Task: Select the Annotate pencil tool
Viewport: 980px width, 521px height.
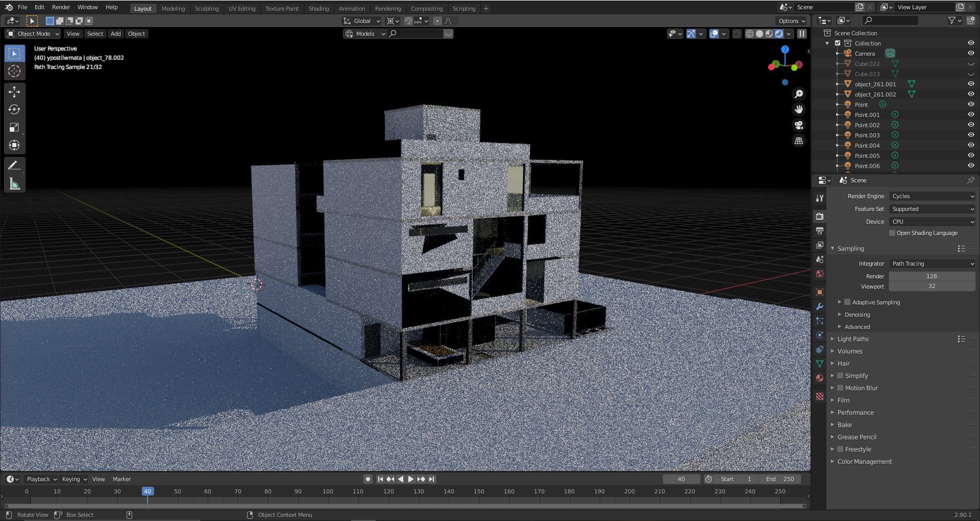Action: 14,165
